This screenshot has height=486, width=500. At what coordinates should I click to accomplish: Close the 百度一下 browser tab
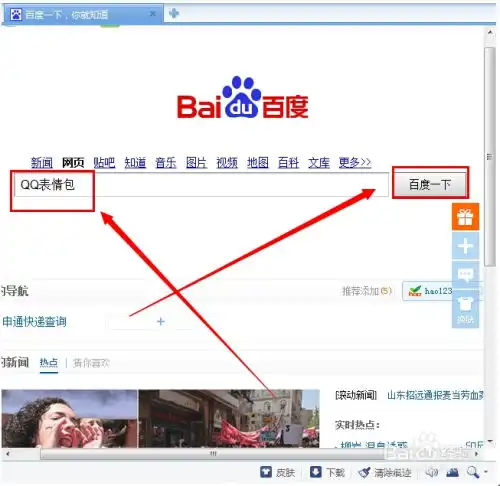(153, 14)
